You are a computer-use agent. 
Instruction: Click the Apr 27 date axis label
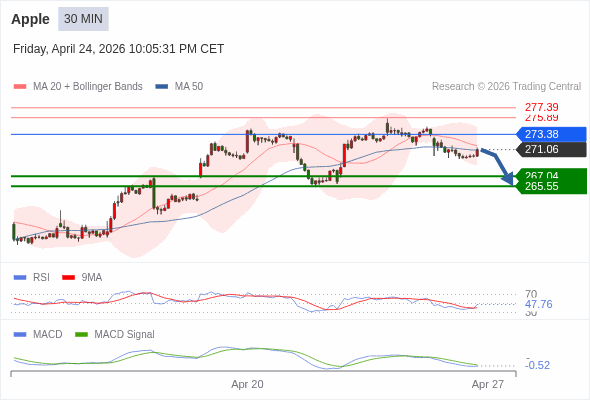[x=488, y=384]
